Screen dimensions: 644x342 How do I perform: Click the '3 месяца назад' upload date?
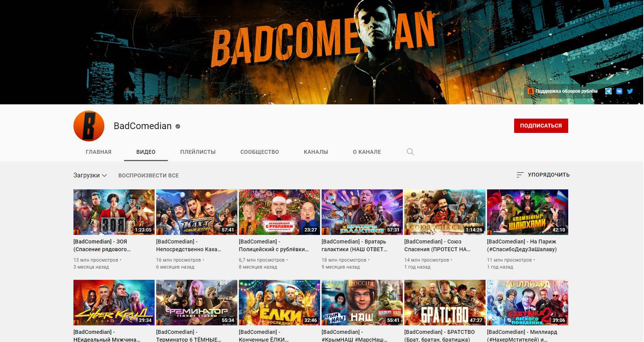(x=91, y=267)
